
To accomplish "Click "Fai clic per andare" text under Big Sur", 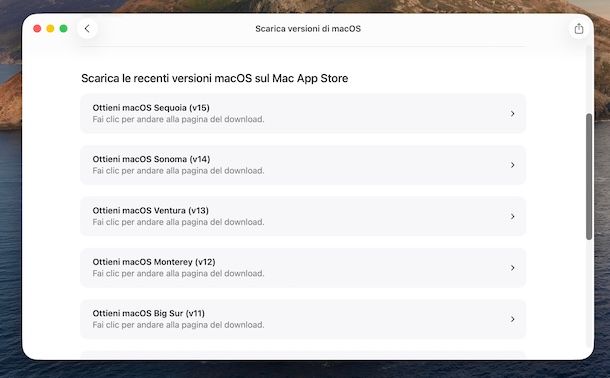I will tap(128, 325).
